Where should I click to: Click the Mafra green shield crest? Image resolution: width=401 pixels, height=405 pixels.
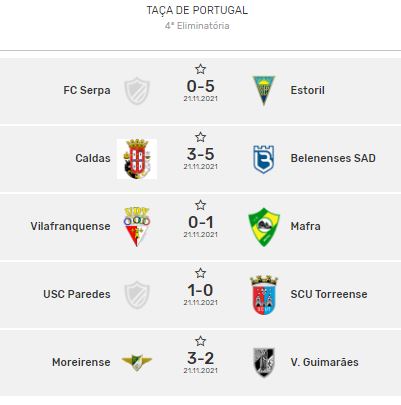[264, 227]
